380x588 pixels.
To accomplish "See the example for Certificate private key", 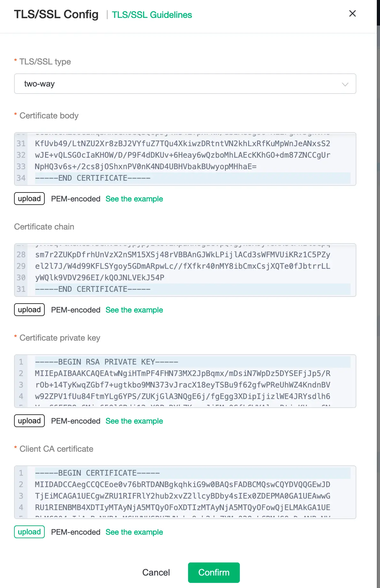I will click(134, 421).
